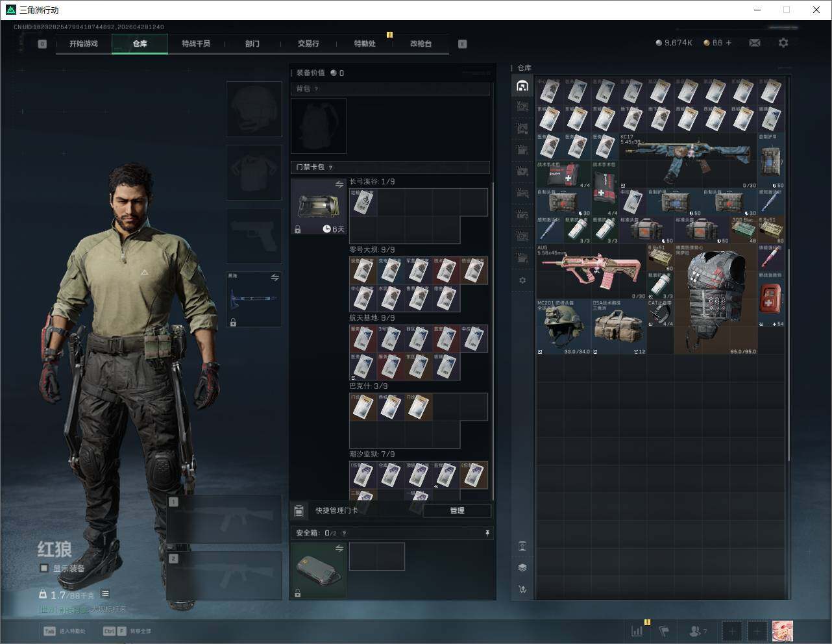
Task: Click the empty body armor equipment slot
Action: point(254,173)
